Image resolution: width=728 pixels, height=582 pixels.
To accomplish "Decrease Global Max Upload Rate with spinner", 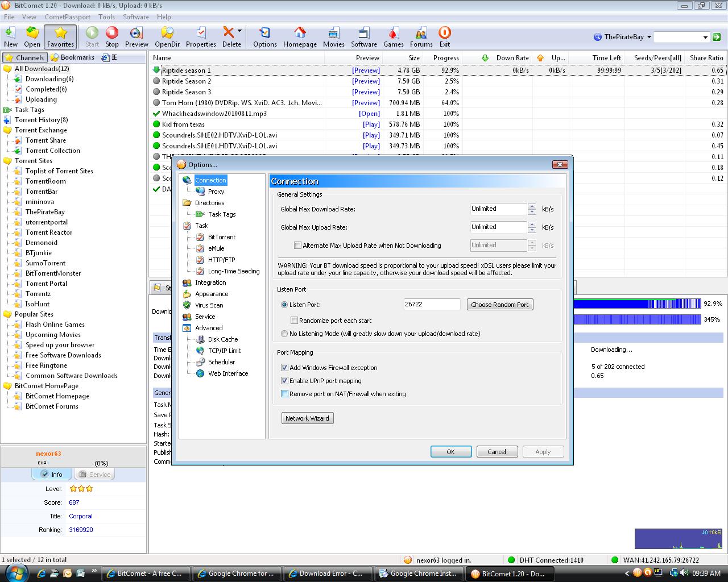I will 532,230.
